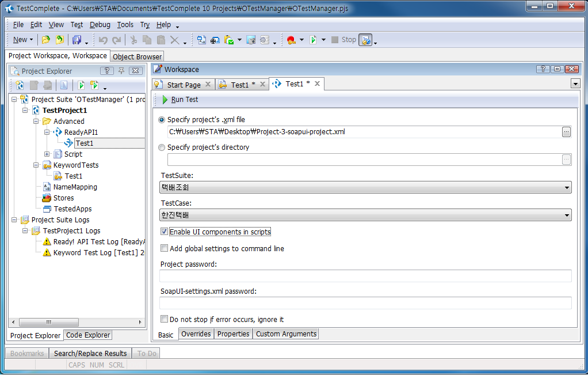Collapse the Advanced folder node
This screenshot has height=375, width=588.
point(36,122)
